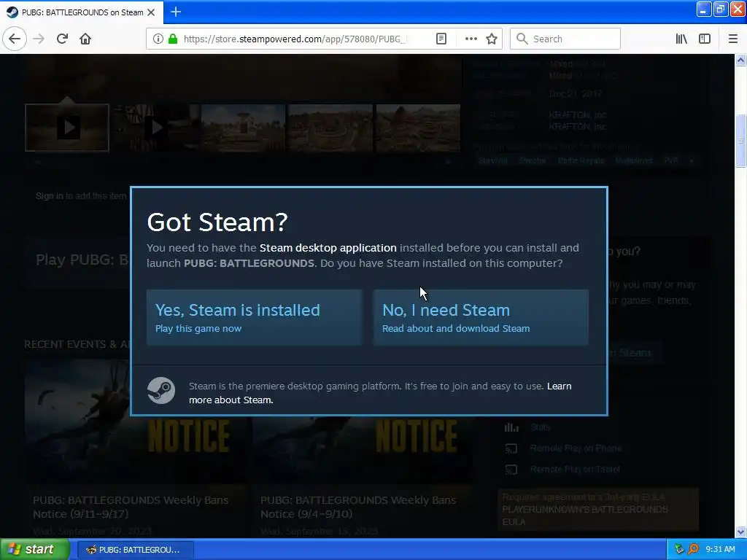The image size is (747, 560).
Task: Open the Library icon in toolbar
Action: (x=681, y=39)
